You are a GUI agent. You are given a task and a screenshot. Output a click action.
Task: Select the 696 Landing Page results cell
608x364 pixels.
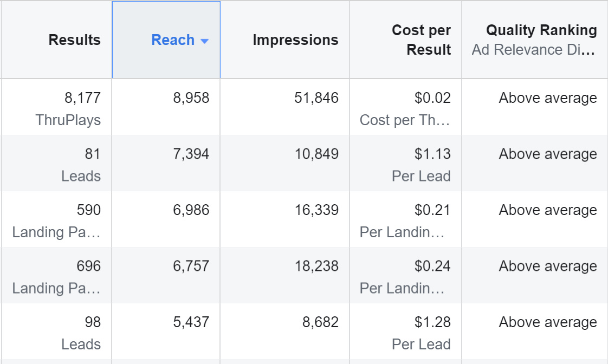[56, 277]
